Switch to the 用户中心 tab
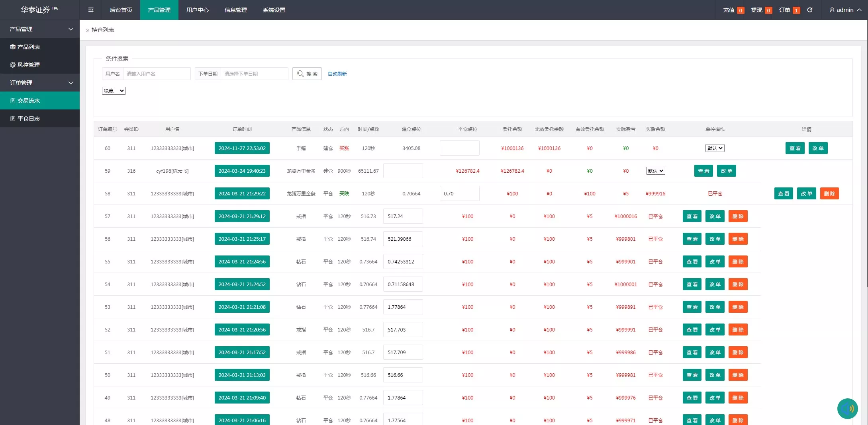The image size is (868, 425). 197,10
